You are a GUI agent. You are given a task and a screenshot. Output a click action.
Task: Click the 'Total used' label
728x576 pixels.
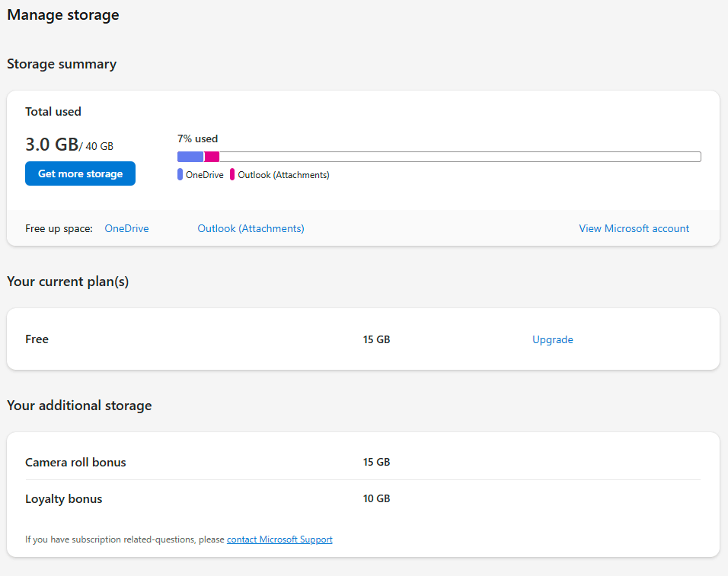(x=53, y=112)
